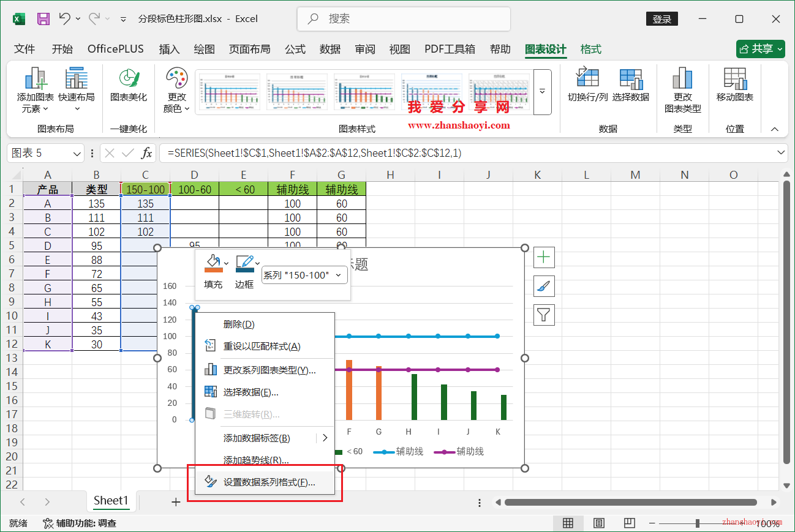Click the 边框 outline icon in mini toolbar
795x532 pixels.
tap(243, 263)
